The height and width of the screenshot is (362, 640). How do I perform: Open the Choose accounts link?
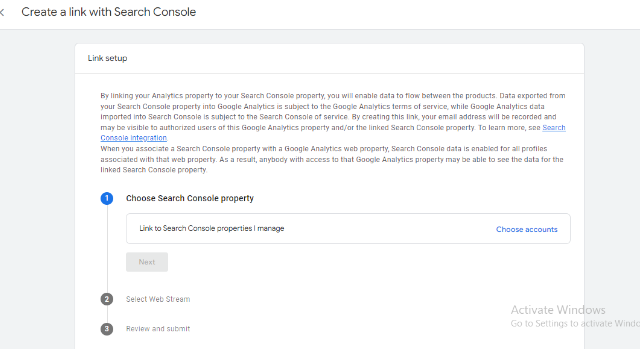[527, 229]
